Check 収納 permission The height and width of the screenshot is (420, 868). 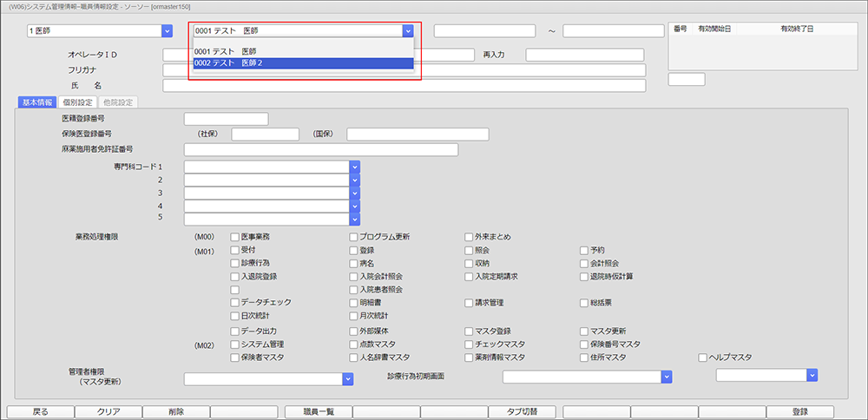point(469,263)
